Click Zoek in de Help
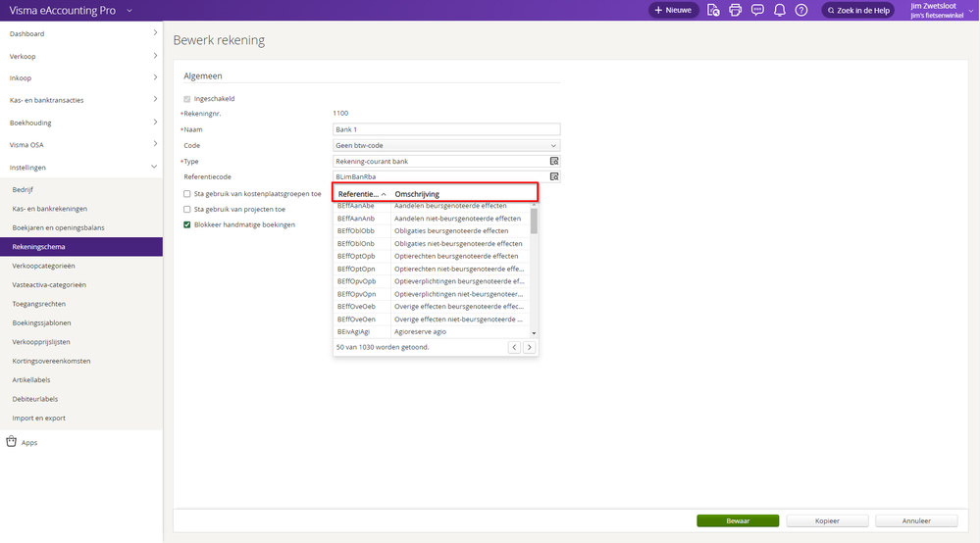The image size is (980, 543). point(858,10)
